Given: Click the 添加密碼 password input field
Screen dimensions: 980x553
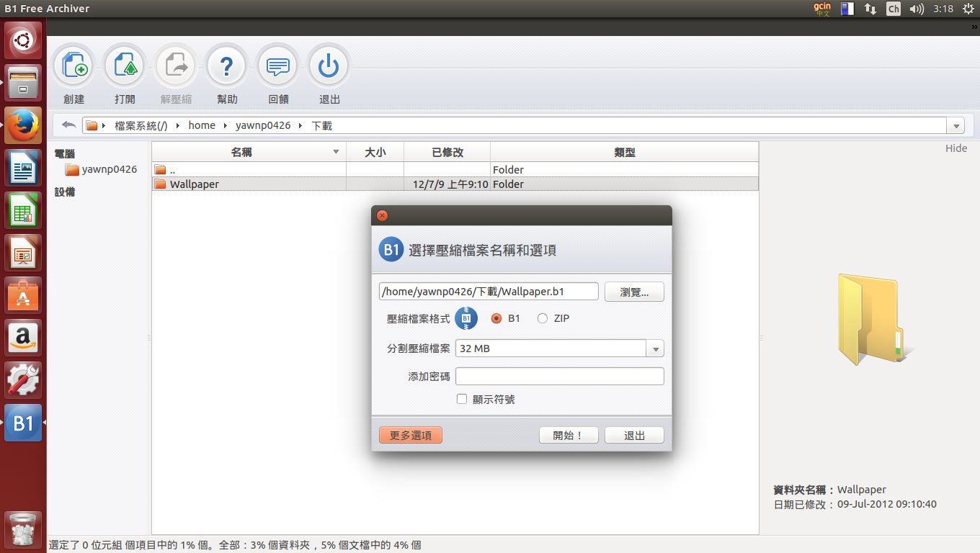Looking at the screenshot, I should click(559, 377).
